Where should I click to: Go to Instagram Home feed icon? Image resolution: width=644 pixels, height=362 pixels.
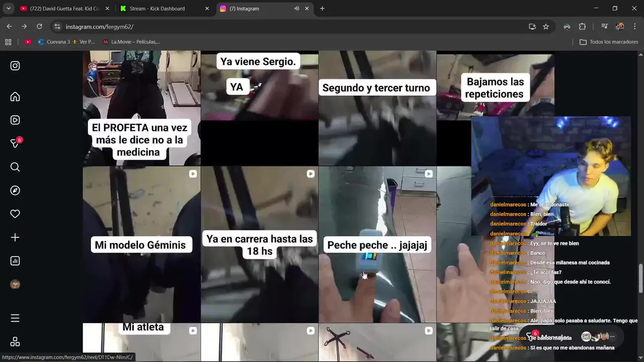click(x=15, y=97)
